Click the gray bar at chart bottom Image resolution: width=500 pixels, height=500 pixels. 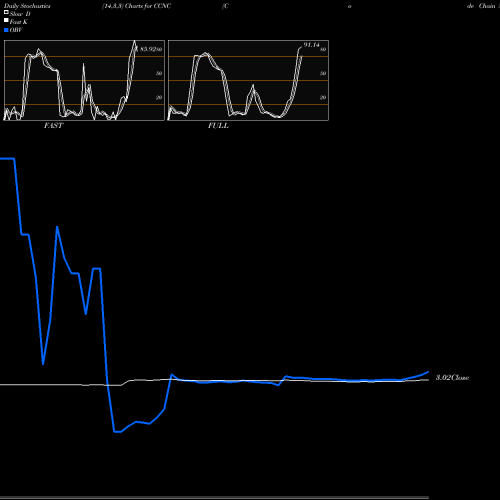pos(214,498)
